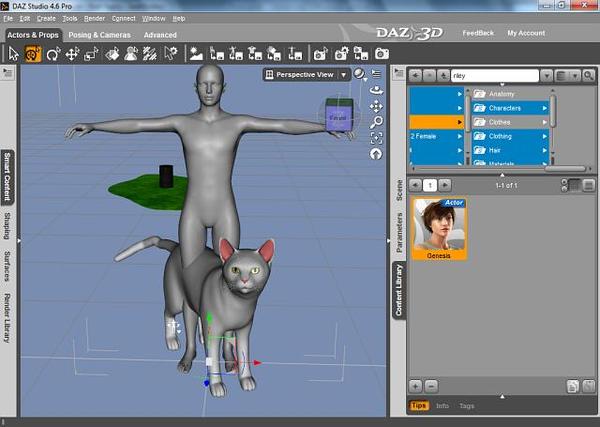
Task: Open the search history dropdown arrow
Action: [x=546, y=76]
